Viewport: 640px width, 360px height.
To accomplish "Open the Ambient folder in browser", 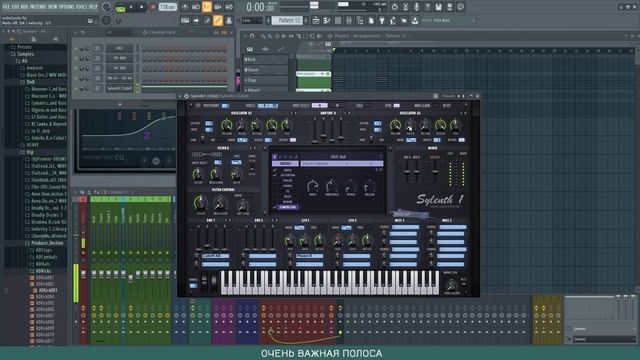I will click(x=35, y=68).
